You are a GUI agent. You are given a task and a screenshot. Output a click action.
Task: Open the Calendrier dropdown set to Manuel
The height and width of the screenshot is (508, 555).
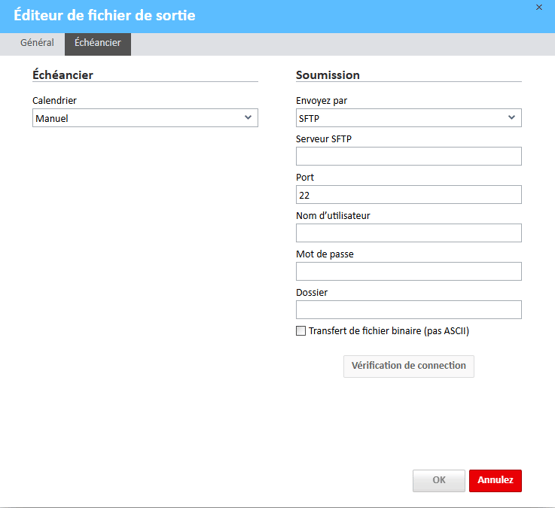click(145, 118)
